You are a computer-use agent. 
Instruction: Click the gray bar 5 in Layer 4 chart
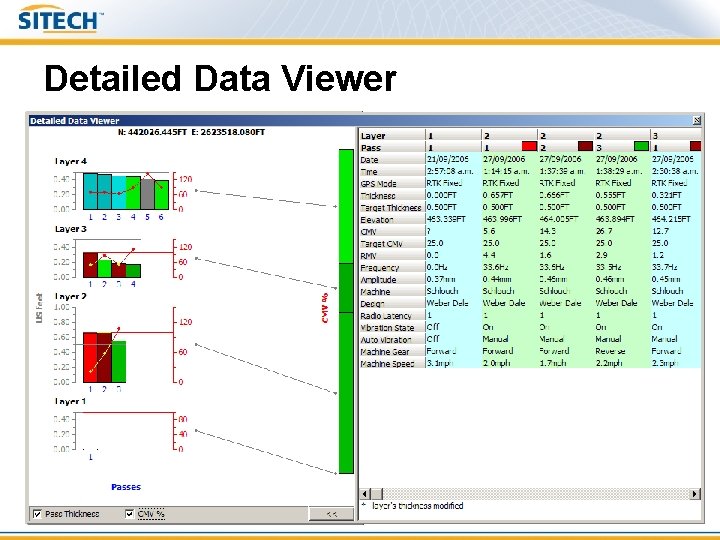click(147, 194)
